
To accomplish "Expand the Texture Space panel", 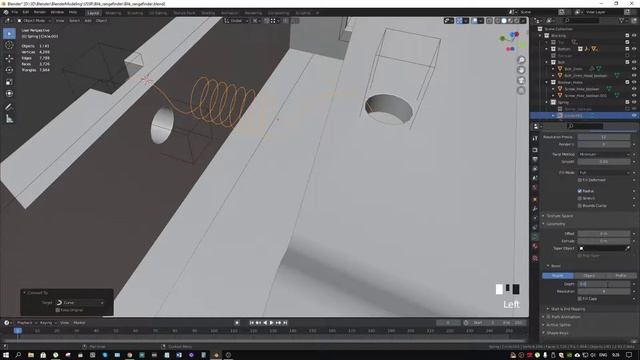I will pyautogui.click(x=560, y=216).
